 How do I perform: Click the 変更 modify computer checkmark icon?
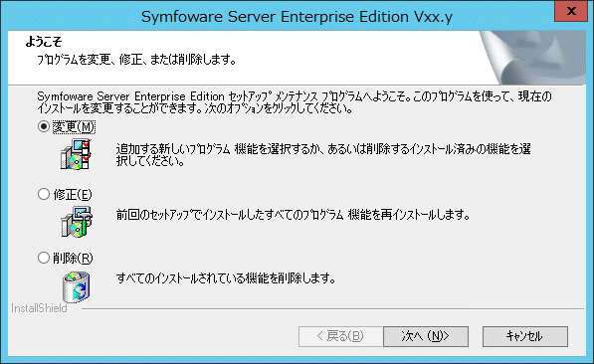pos(77,154)
